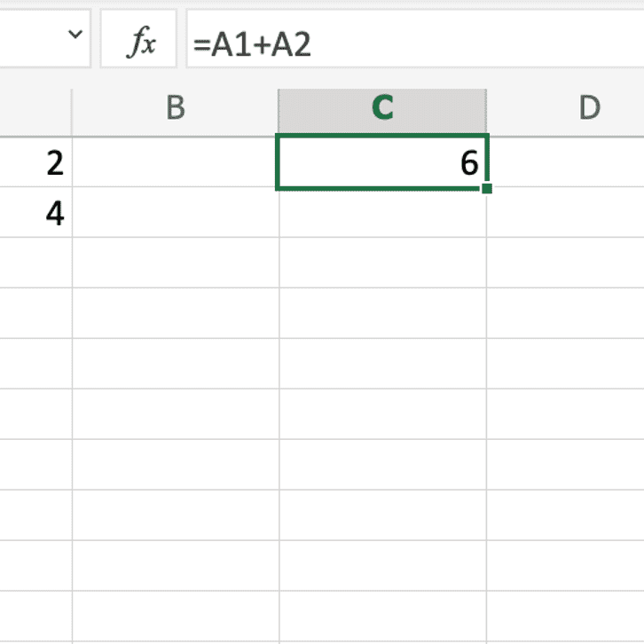The image size is (644, 644).
Task: Click the empty column D cell beside value 6
Action: 566,161
